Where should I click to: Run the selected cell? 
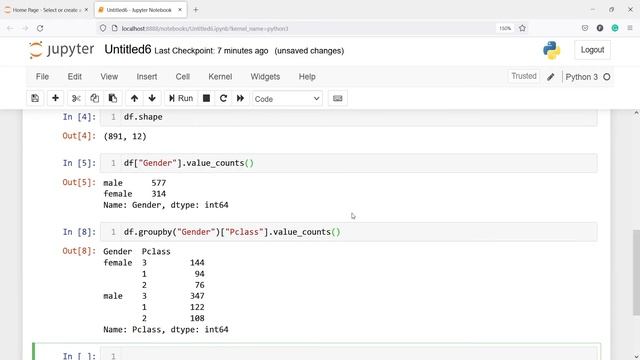[181, 98]
